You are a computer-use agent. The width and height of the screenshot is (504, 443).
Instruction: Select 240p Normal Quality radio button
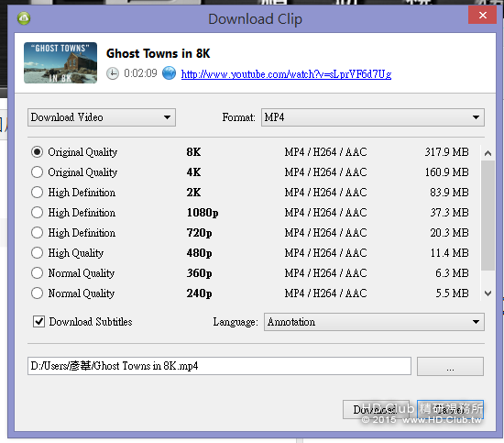pyautogui.click(x=37, y=293)
